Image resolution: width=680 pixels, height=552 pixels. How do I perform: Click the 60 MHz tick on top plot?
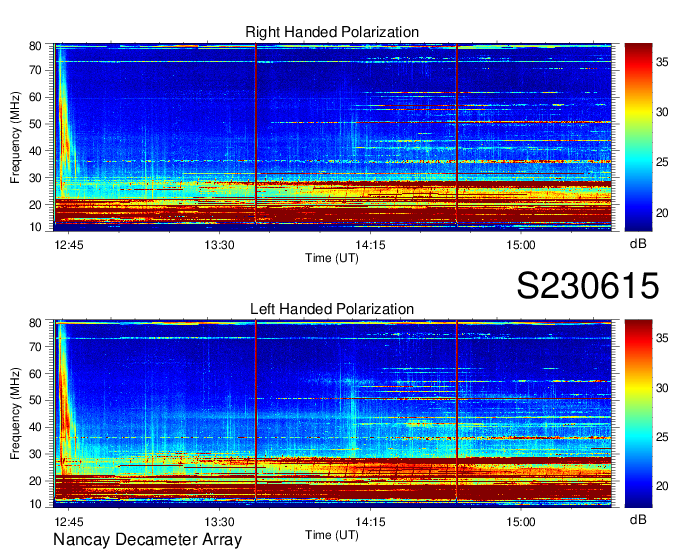[35, 97]
